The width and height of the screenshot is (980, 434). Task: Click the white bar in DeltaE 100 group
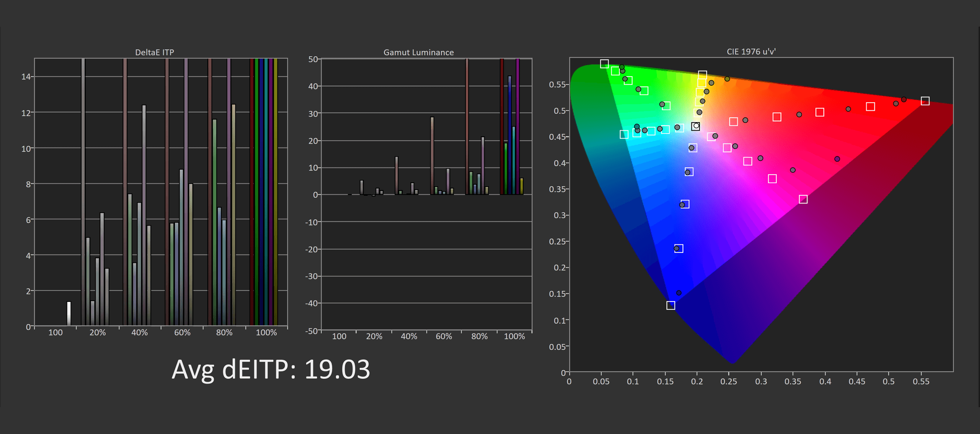(x=69, y=313)
